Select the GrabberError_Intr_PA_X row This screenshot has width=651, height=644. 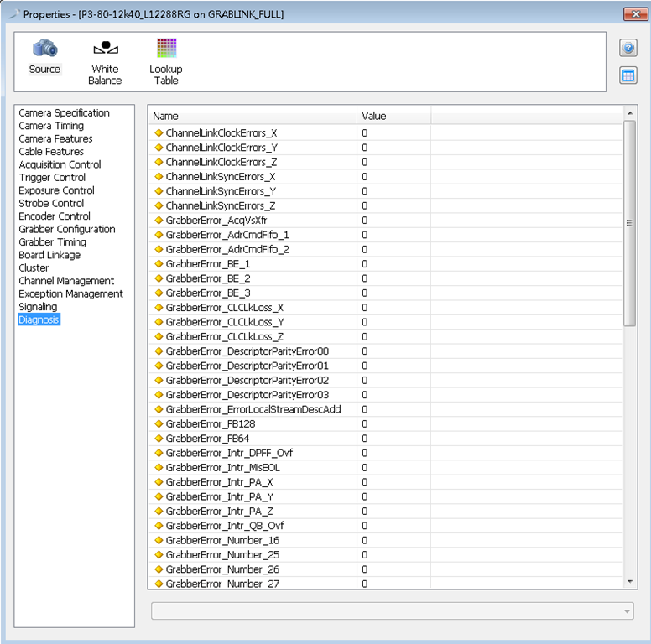(386, 482)
